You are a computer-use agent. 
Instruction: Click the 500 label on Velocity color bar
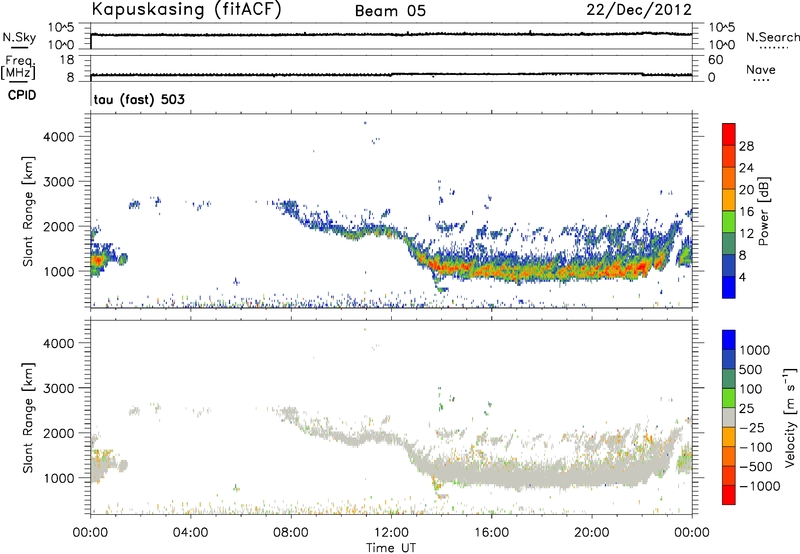[751, 369]
